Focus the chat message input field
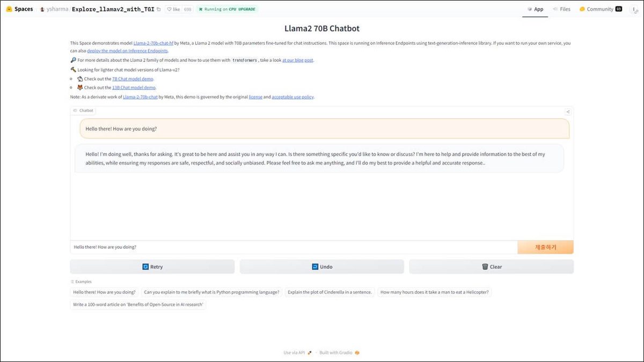The height and width of the screenshot is (362, 644). [294, 247]
